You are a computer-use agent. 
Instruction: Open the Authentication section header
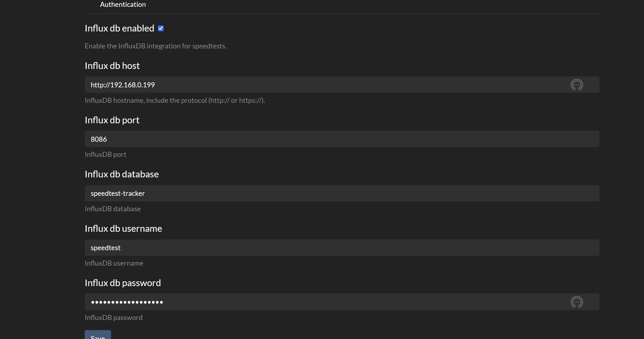point(123,4)
